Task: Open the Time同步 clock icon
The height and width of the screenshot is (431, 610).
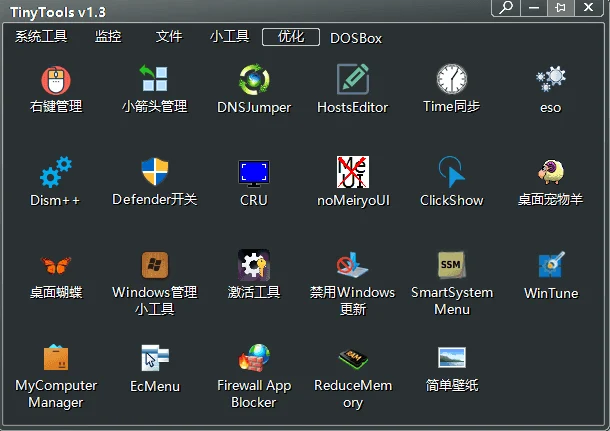Action: (x=452, y=80)
